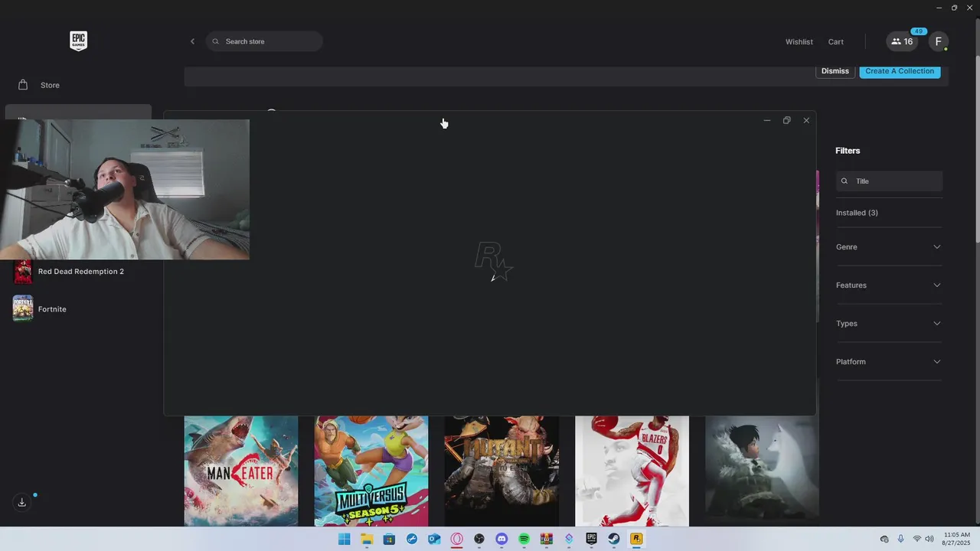Expand the Types filter
Image resolution: width=980 pixels, height=551 pixels.
(888, 324)
